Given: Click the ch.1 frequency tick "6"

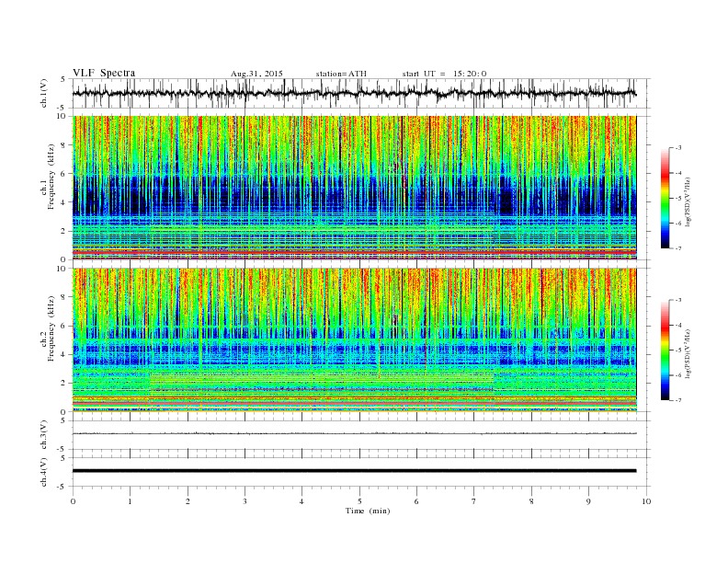Looking at the screenshot, I should pyautogui.click(x=63, y=174).
